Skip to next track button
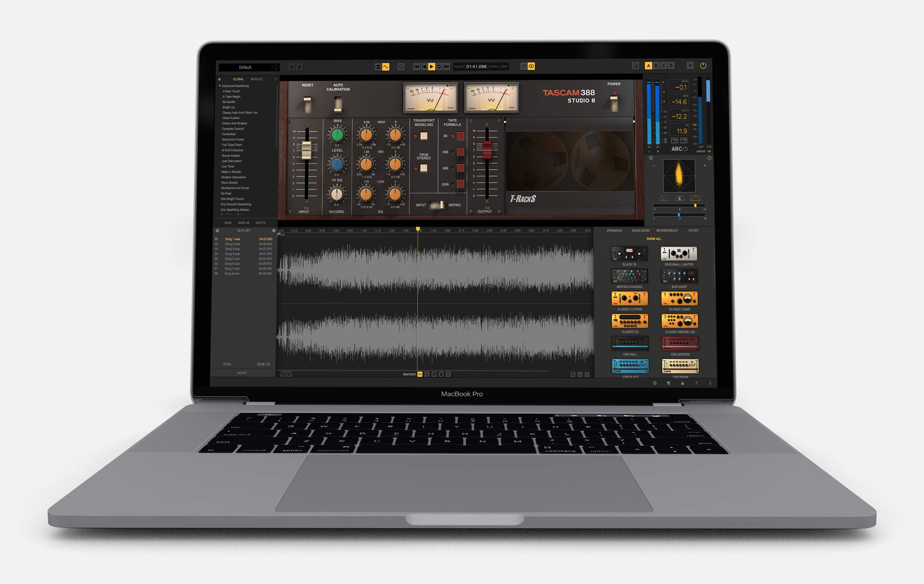Viewport: 924px width, 584px height. [447, 67]
